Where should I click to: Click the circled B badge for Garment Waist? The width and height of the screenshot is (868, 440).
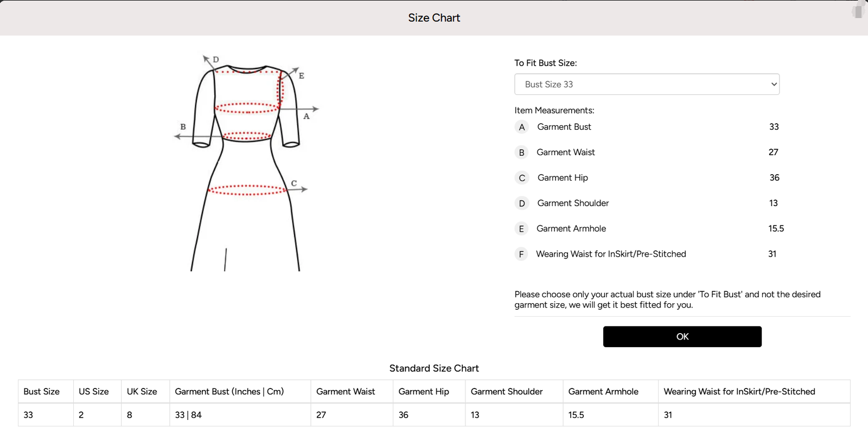(521, 152)
